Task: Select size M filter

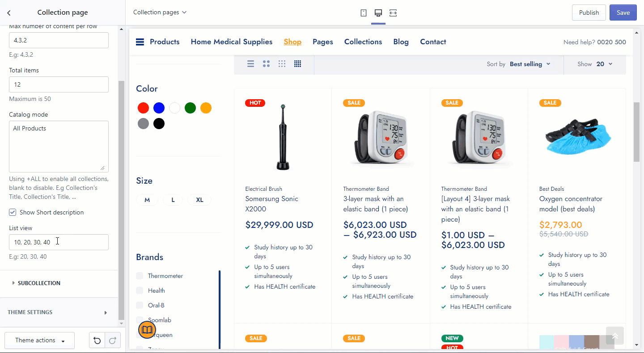Action: (x=147, y=200)
